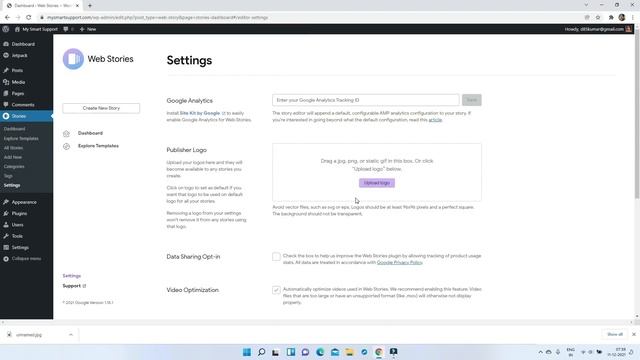
Task: Open Users menu in sidebar
Action: pyautogui.click(x=18, y=225)
